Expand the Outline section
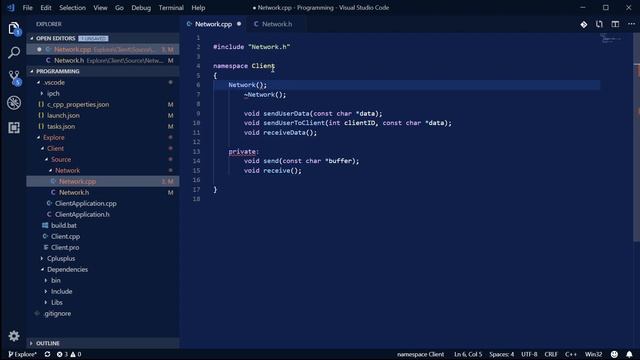The image size is (640, 360). (x=102, y=343)
